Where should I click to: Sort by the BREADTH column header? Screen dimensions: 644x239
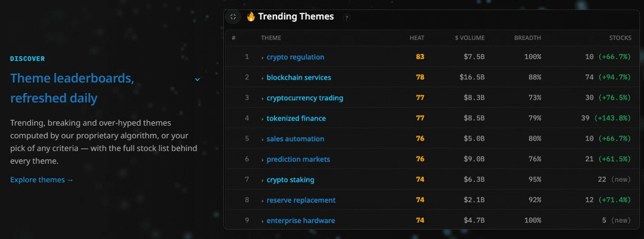(528, 38)
